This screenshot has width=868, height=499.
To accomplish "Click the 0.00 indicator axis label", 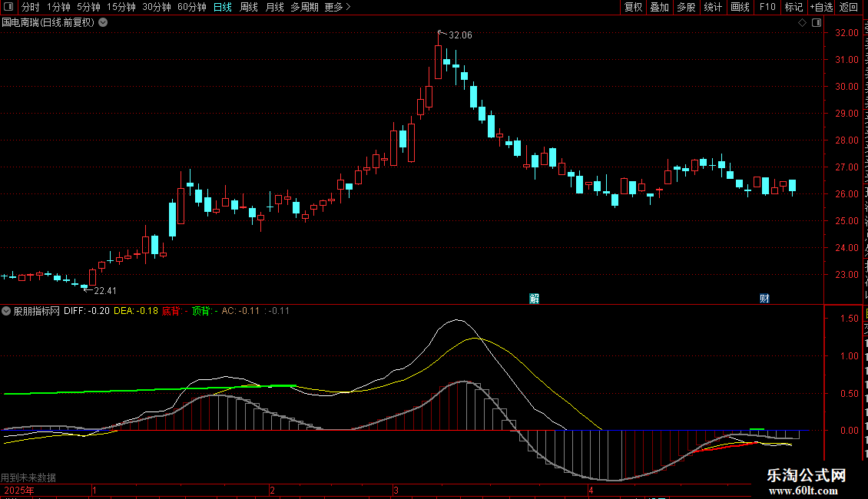I will pyautogui.click(x=850, y=431).
